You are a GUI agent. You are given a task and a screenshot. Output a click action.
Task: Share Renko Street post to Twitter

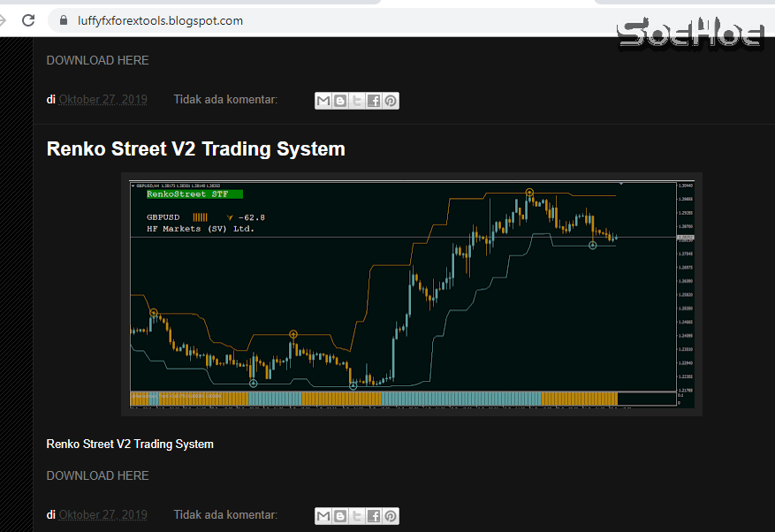357,515
